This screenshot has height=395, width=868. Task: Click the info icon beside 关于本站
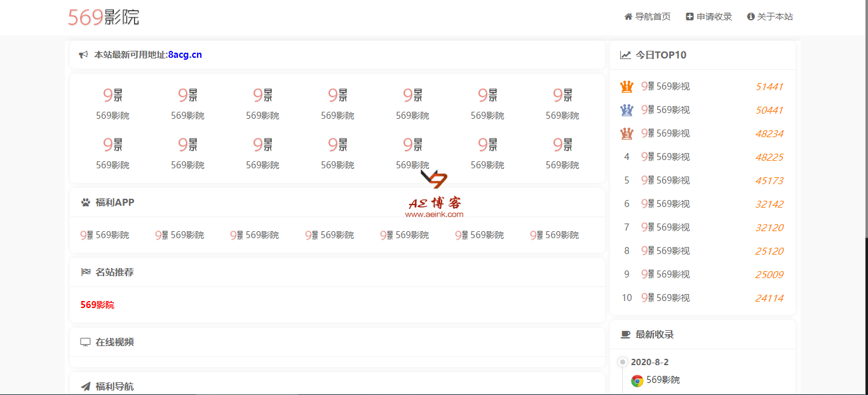tap(750, 17)
